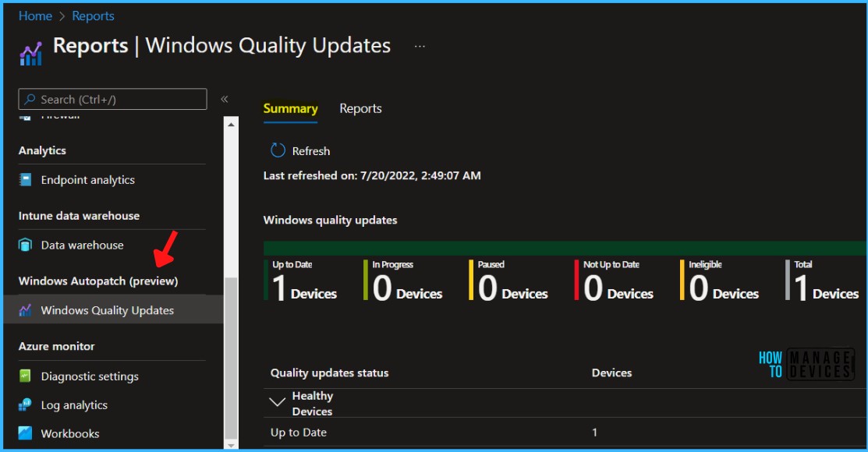Click the Workbooks icon

pos(26,433)
